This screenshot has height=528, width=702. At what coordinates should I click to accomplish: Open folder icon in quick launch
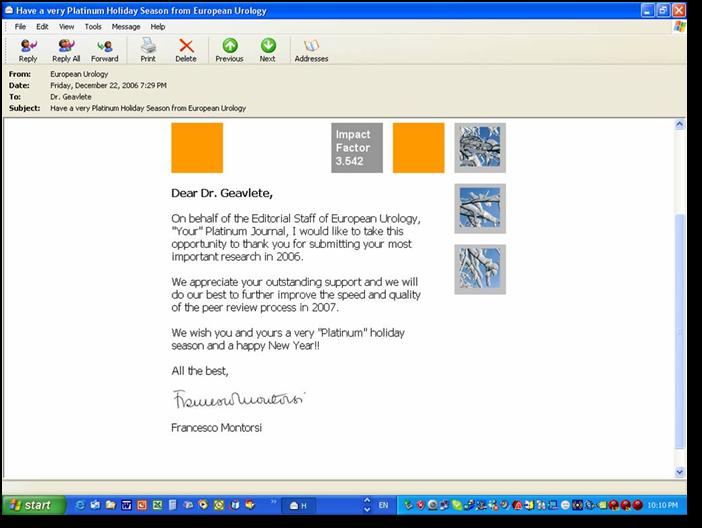pyautogui.click(x=111, y=505)
